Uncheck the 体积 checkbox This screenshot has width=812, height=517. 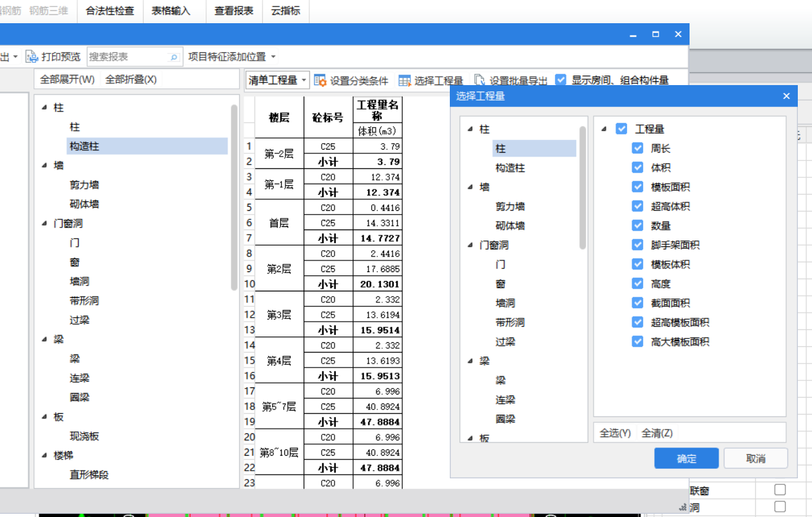pos(638,168)
